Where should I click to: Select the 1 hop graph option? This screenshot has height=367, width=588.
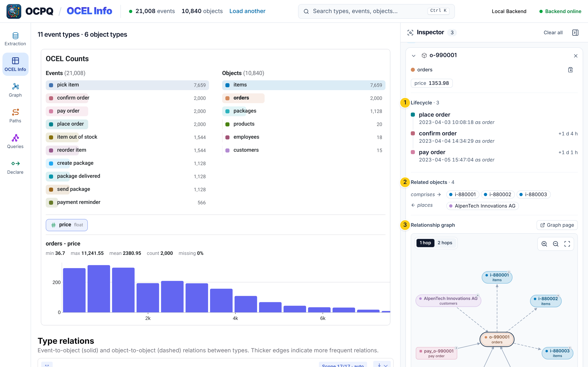point(425,243)
